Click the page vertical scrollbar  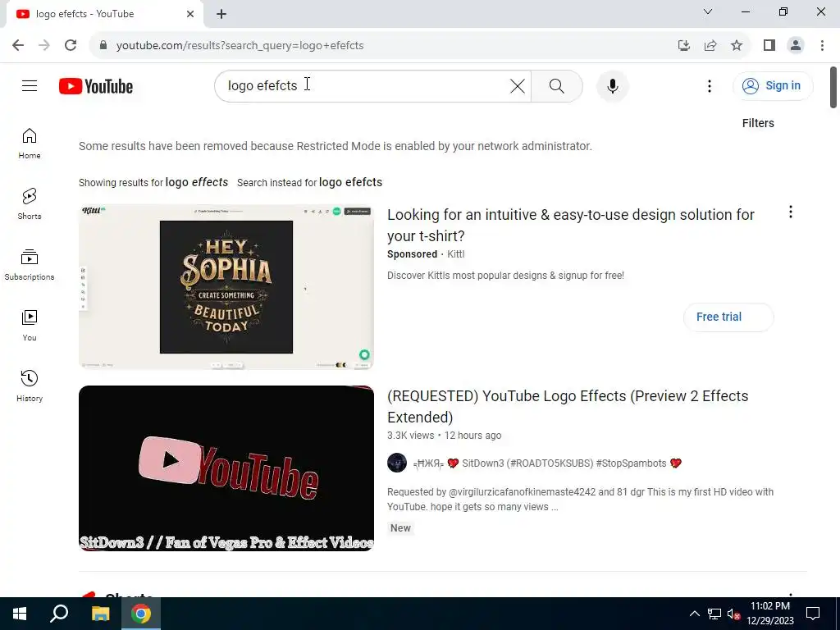tap(833, 87)
